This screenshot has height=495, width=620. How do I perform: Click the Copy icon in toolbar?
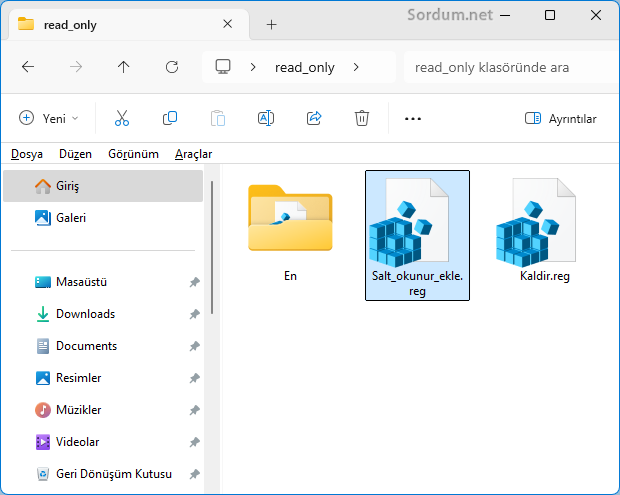[x=170, y=118]
